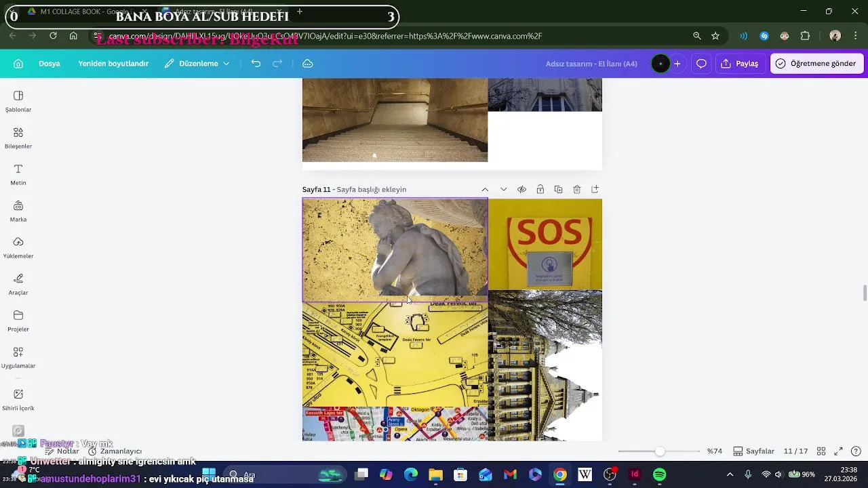Viewport: 868px width, 488px height.
Task: Add a new page after page 11
Action: pos(595,190)
